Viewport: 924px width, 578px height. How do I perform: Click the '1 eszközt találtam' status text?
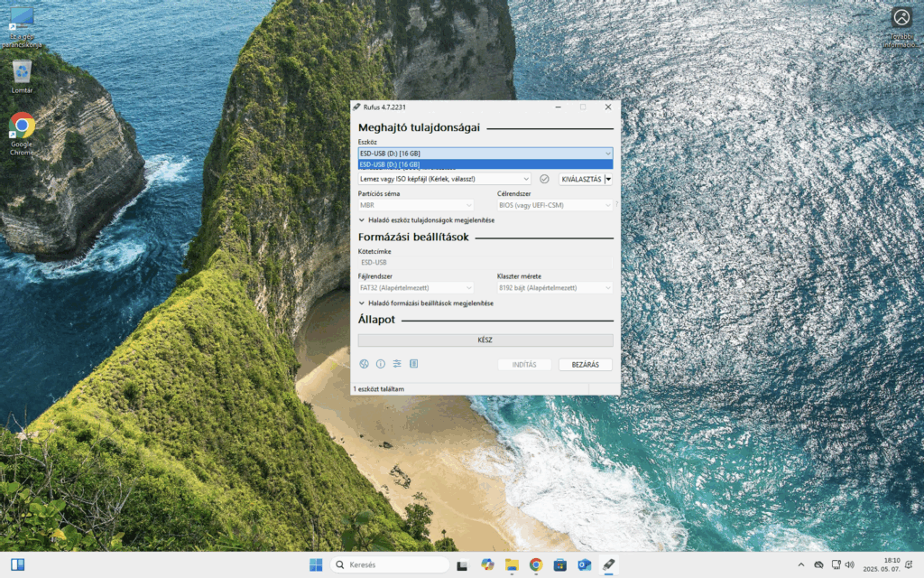pos(378,388)
